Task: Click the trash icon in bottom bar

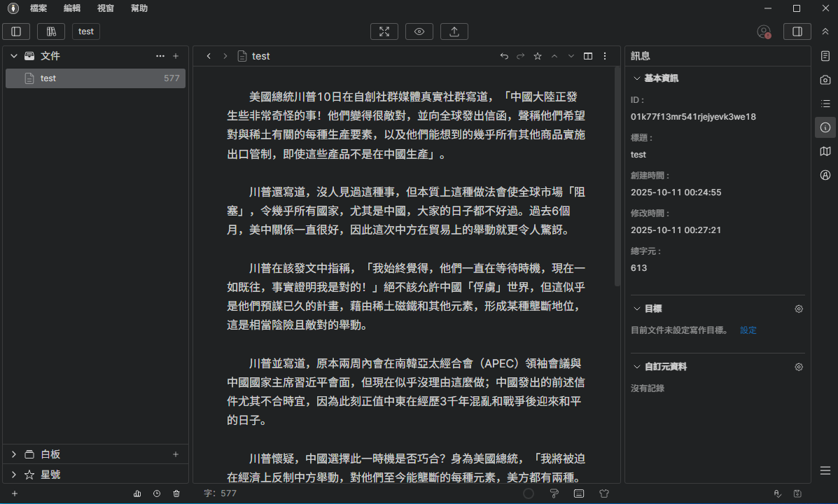Action: 176,493
